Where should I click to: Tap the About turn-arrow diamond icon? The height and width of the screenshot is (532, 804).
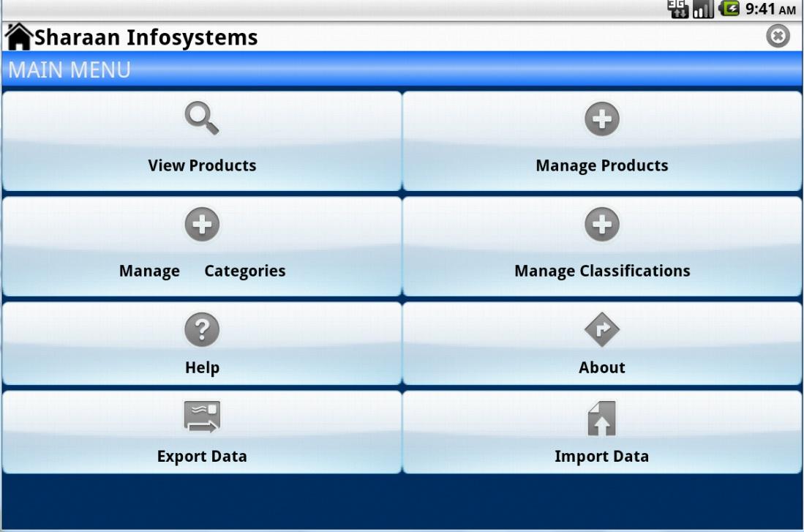tap(602, 329)
